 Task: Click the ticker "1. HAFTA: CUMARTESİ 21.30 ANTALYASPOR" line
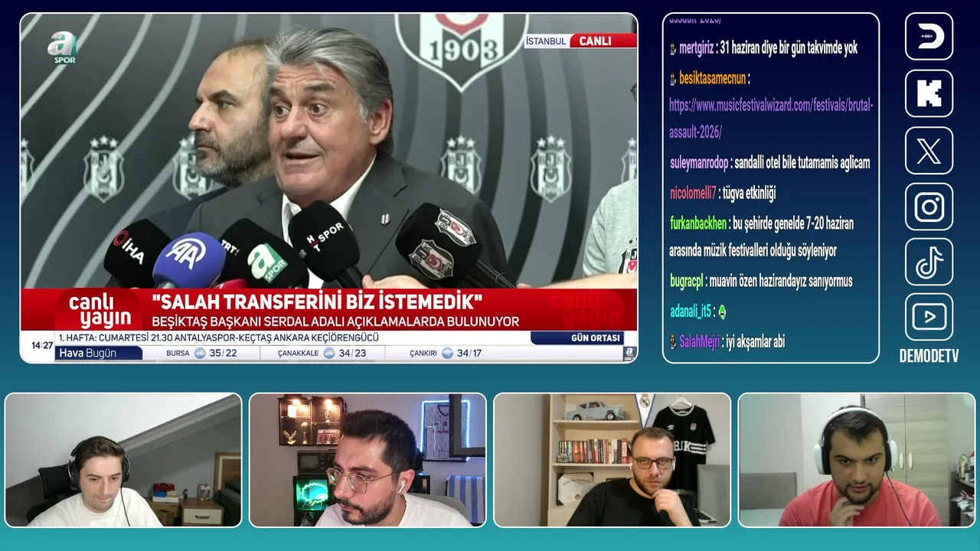[x=219, y=337]
